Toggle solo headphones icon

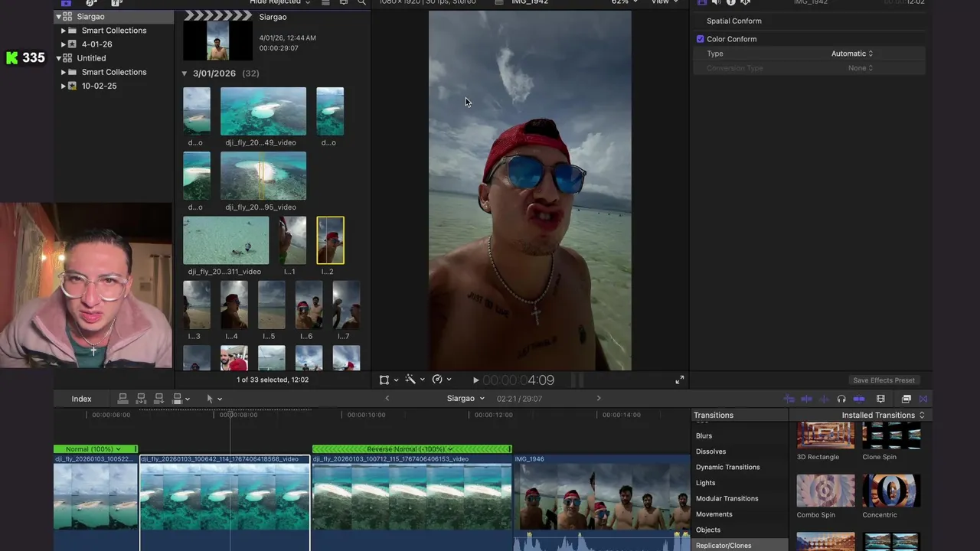(841, 399)
